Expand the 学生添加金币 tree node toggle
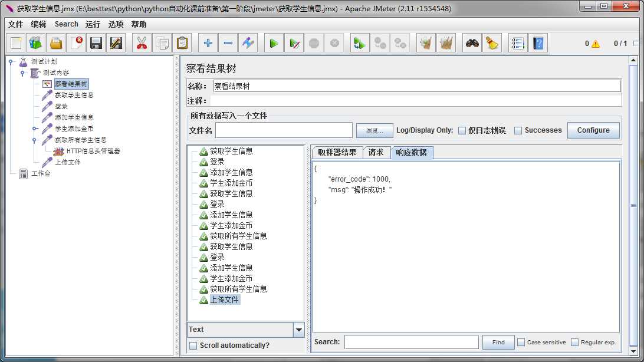644x362 pixels. pos(34,129)
